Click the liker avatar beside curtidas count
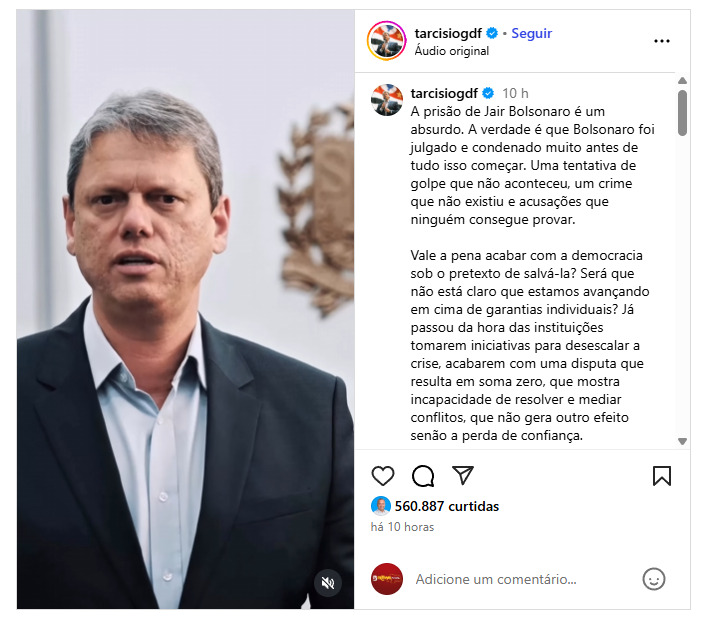 coord(380,506)
